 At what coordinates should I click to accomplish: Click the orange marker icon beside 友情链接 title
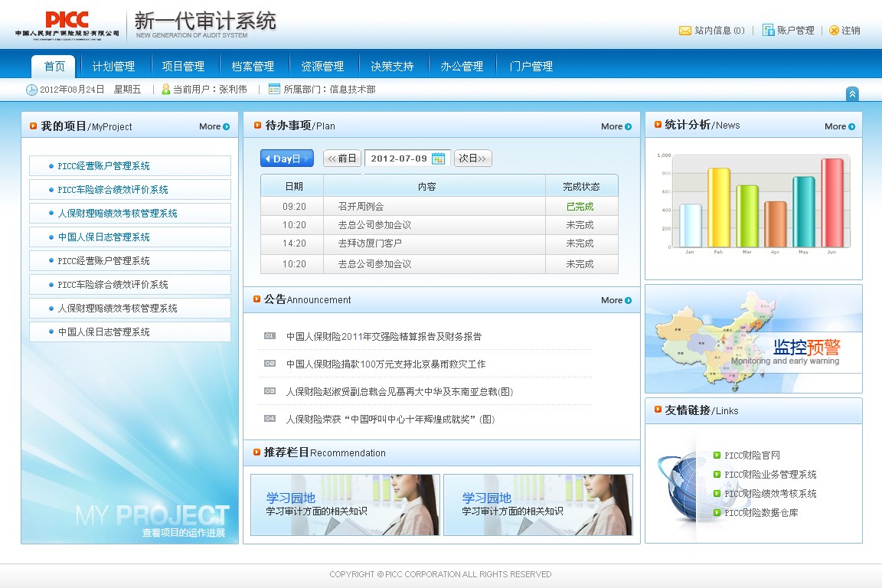click(658, 410)
